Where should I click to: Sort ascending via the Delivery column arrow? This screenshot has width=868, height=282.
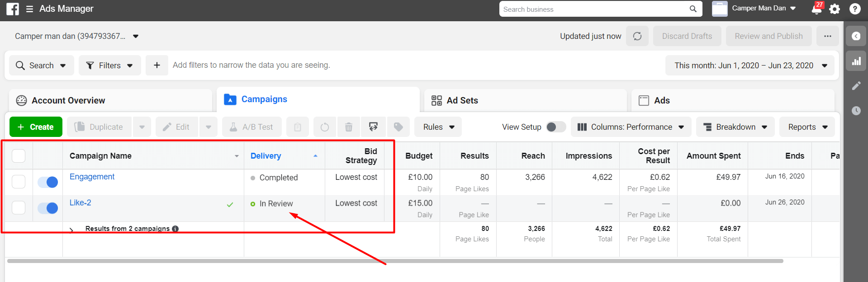(x=315, y=156)
